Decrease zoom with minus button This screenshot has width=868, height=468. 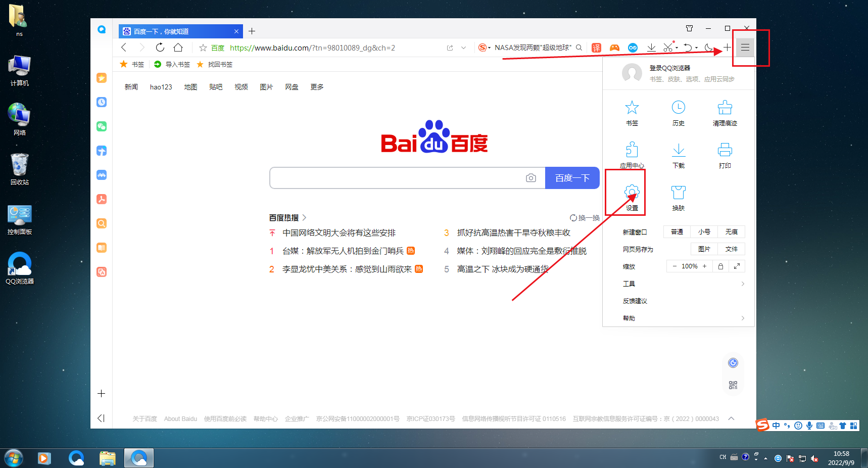point(674,266)
